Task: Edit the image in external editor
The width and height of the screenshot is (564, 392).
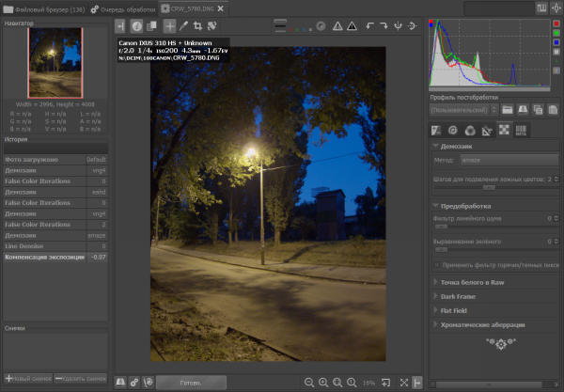Action: (x=148, y=383)
